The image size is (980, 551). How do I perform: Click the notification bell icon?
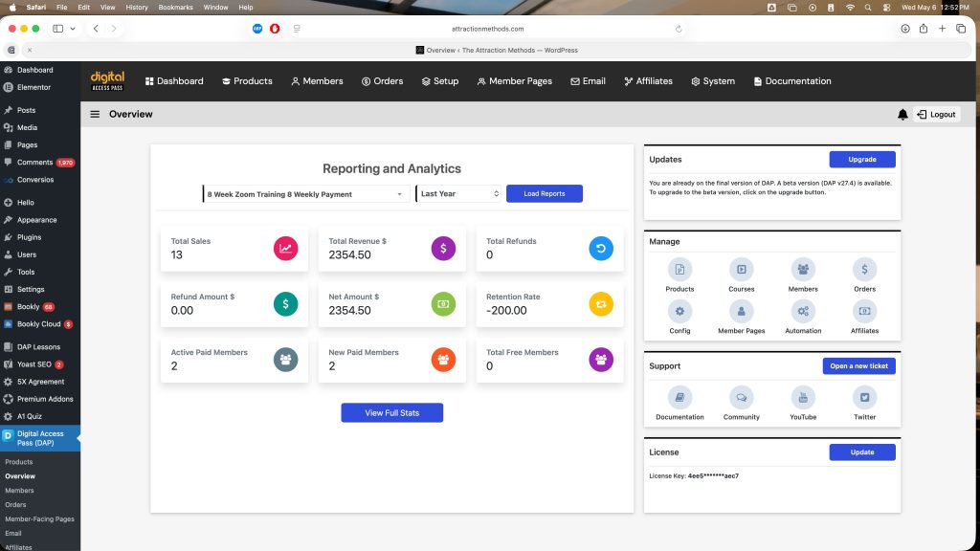(x=902, y=115)
